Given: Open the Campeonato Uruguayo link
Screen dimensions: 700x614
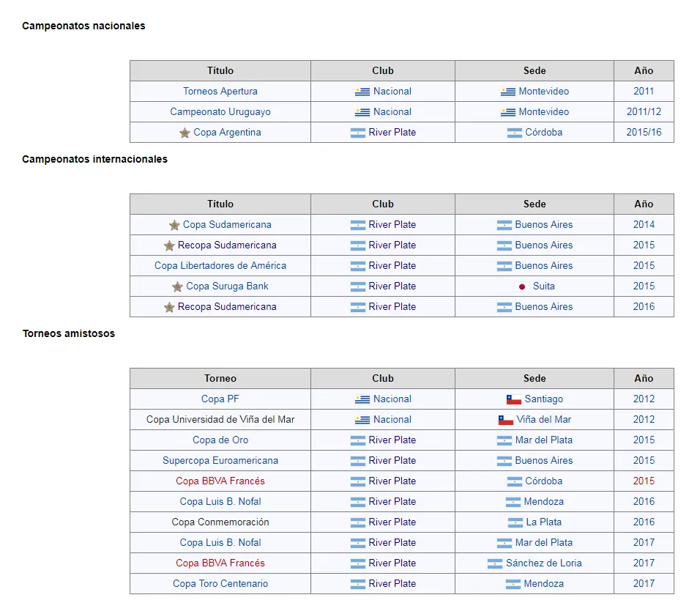Looking at the screenshot, I should tap(220, 111).
